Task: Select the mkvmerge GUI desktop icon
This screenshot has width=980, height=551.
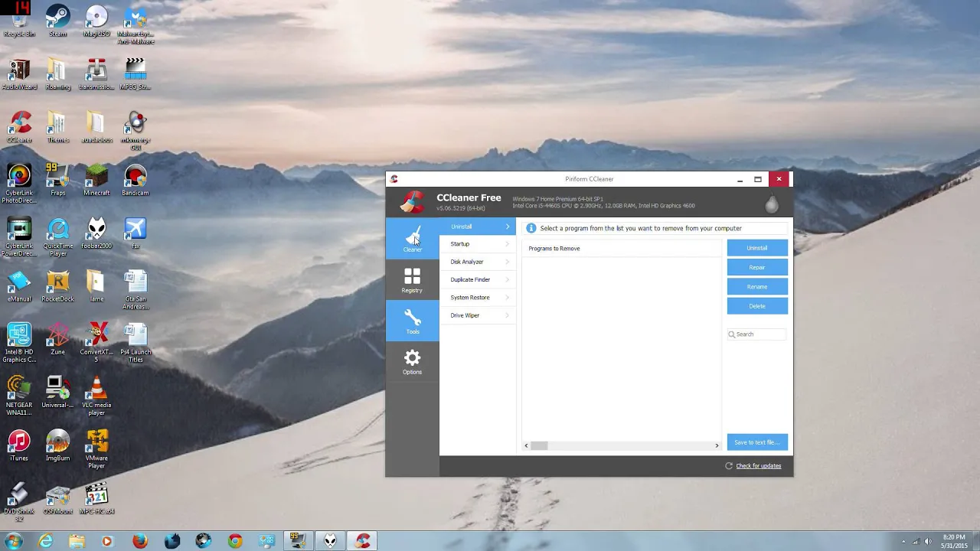Action: point(136,130)
